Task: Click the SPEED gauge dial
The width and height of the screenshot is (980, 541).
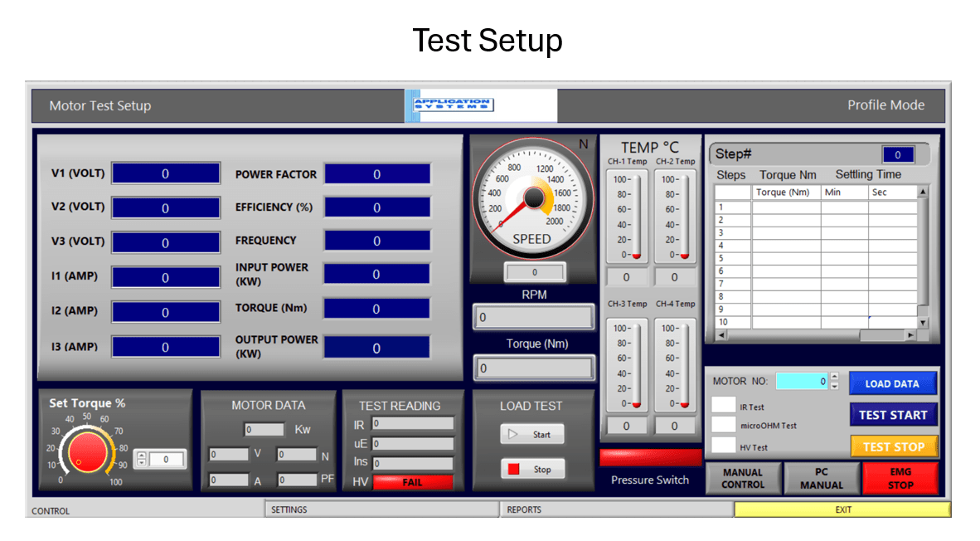Action: point(533,198)
